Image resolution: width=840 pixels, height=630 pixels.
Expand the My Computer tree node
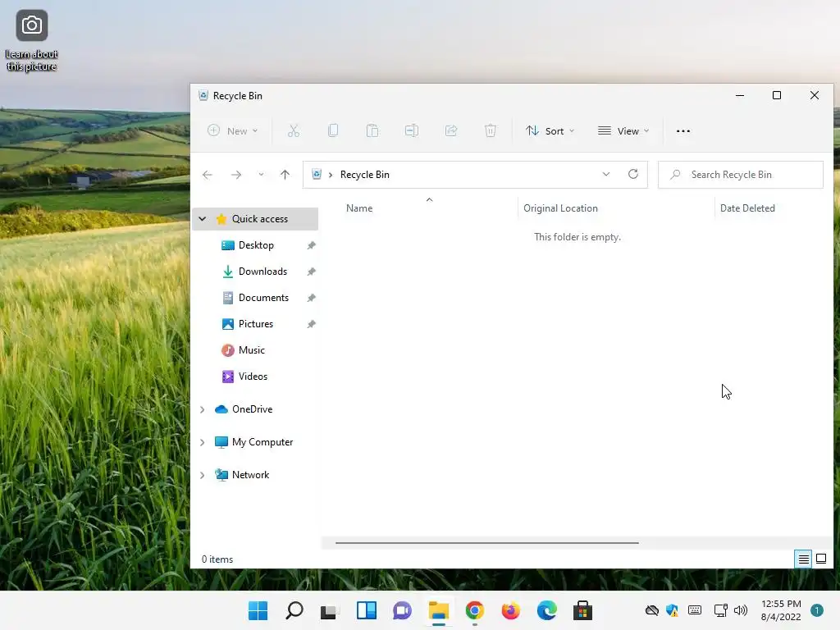[x=203, y=442]
